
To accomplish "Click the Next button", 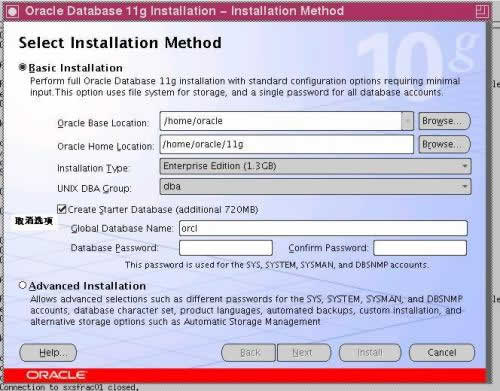I will pos(304,353).
